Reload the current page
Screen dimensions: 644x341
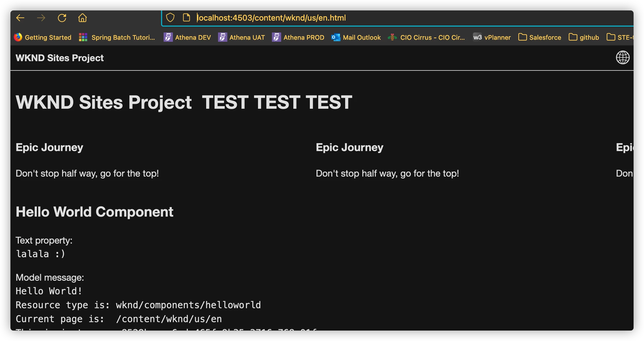point(62,18)
